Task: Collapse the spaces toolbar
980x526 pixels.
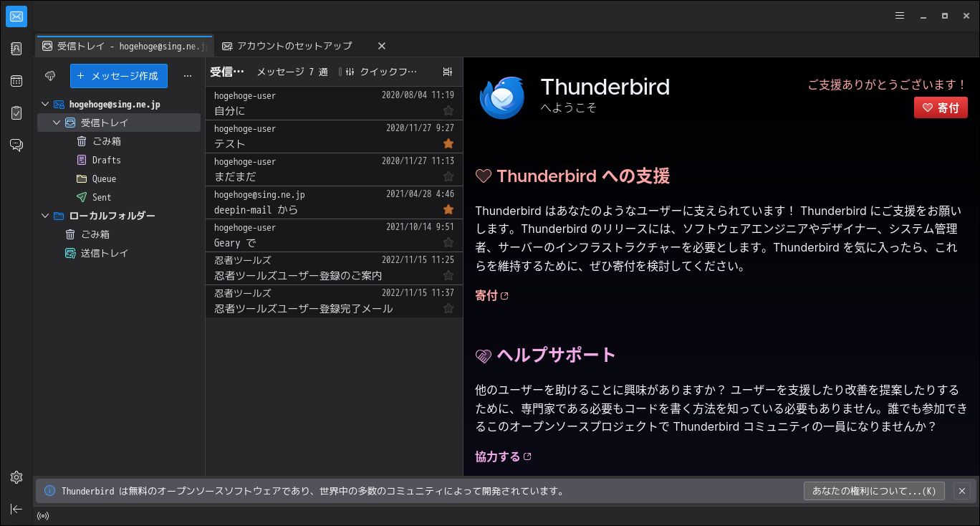Action: [16, 509]
